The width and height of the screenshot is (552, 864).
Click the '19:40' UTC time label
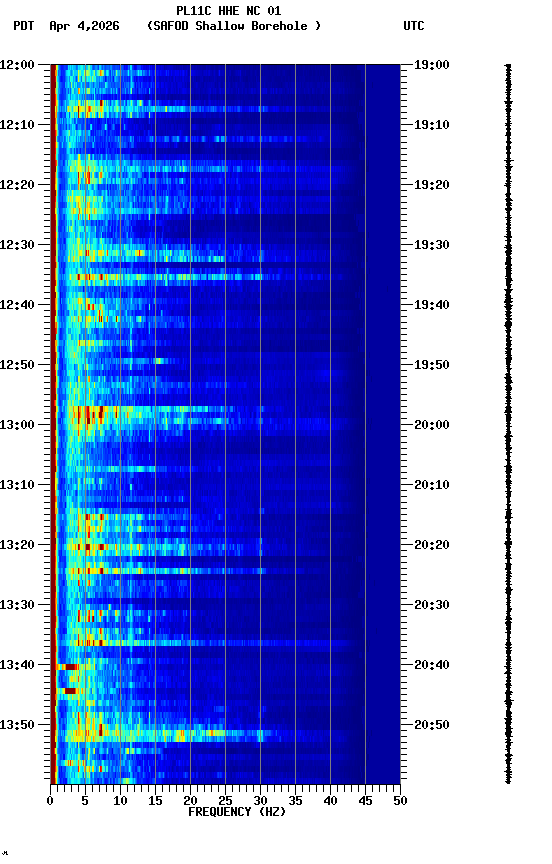pos(432,305)
